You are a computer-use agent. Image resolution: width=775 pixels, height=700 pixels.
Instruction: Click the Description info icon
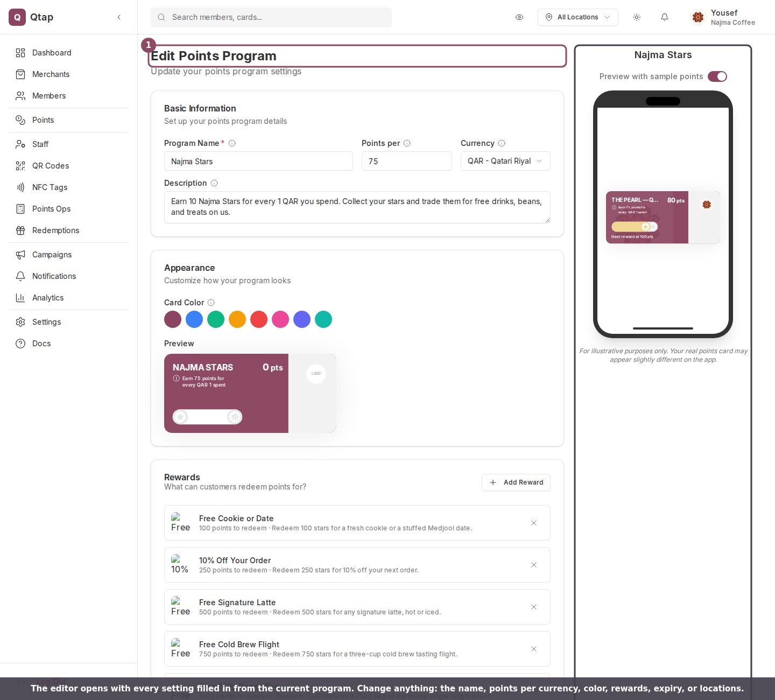[214, 183]
